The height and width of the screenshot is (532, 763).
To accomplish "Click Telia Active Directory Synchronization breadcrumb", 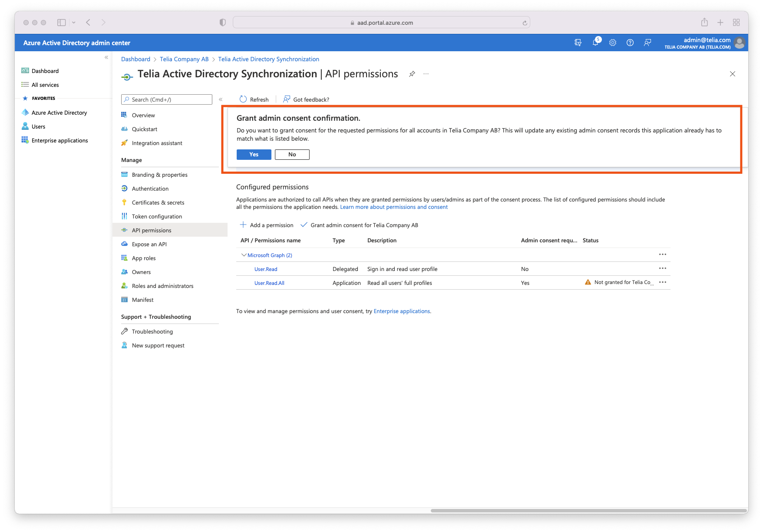I will point(268,59).
